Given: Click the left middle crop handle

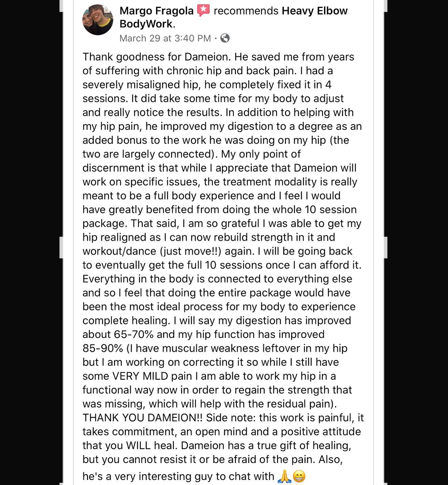Looking at the screenshot, I should 61,247.
